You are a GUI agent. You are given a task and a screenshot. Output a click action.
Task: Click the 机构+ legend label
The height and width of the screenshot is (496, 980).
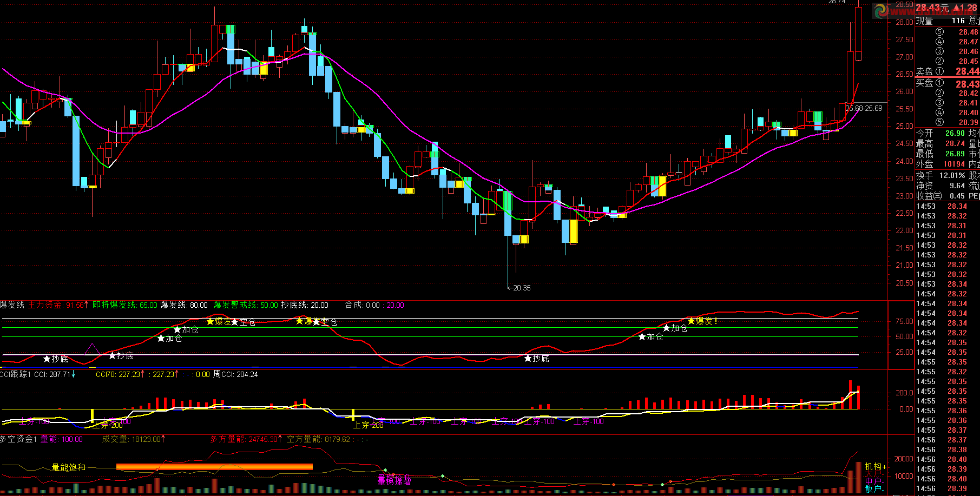point(875,466)
